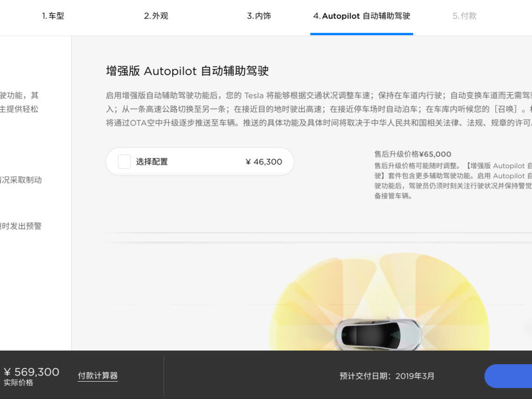Screen dimensions: 532x399
Task: Open the 5. 付款 step tab
Action: pyautogui.click(x=465, y=16)
